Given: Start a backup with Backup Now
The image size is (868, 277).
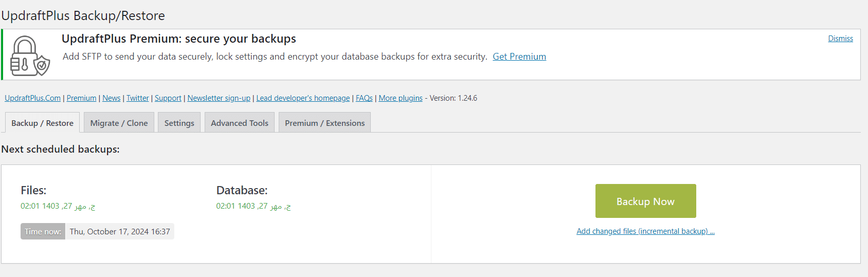Looking at the screenshot, I should click(x=645, y=201).
